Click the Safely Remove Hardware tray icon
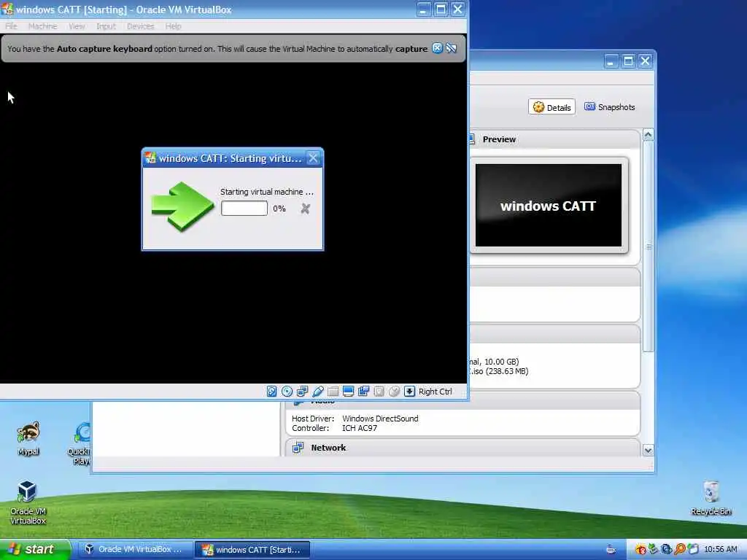 (x=653, y=549)
